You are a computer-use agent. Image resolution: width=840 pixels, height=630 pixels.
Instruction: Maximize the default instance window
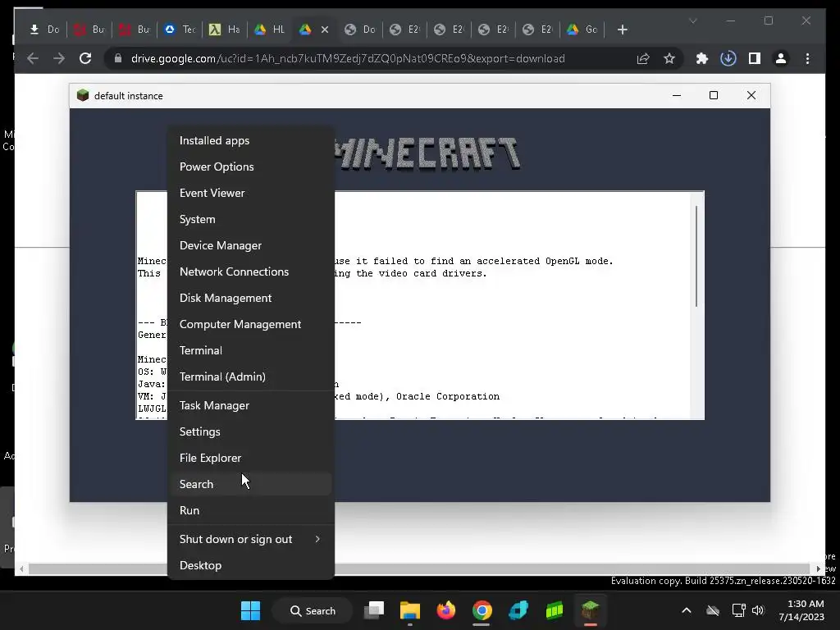[x=714, y=95]
